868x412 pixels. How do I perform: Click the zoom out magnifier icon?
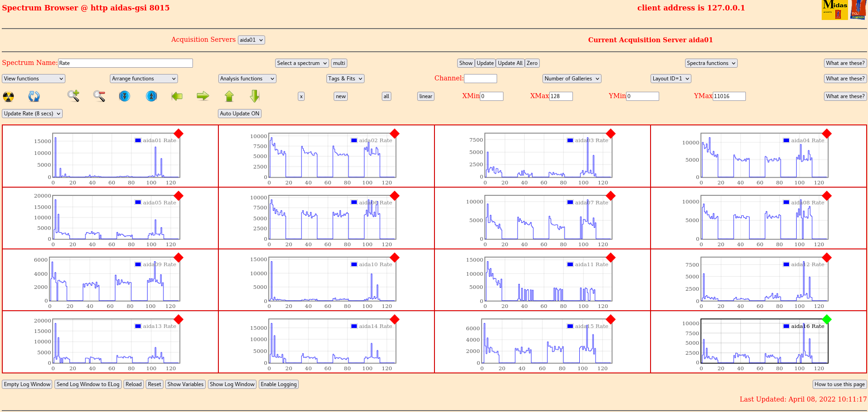[x=99, y=96]
